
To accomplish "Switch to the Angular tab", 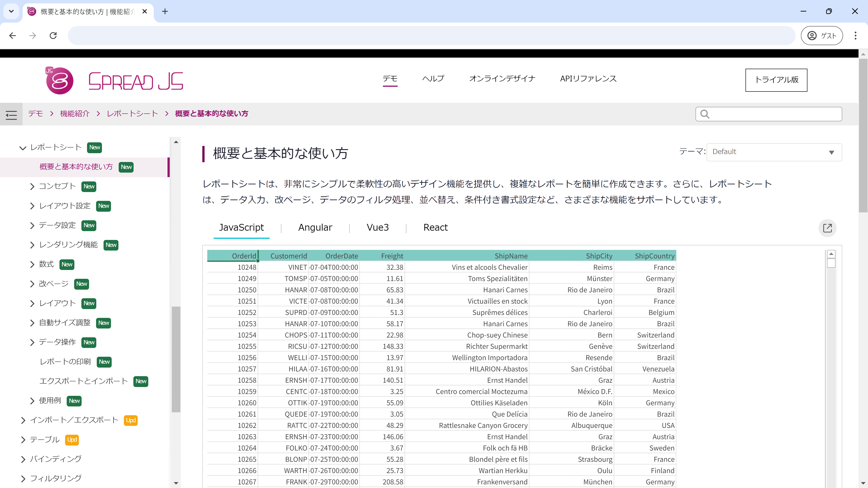I will (x=315, y=228).
